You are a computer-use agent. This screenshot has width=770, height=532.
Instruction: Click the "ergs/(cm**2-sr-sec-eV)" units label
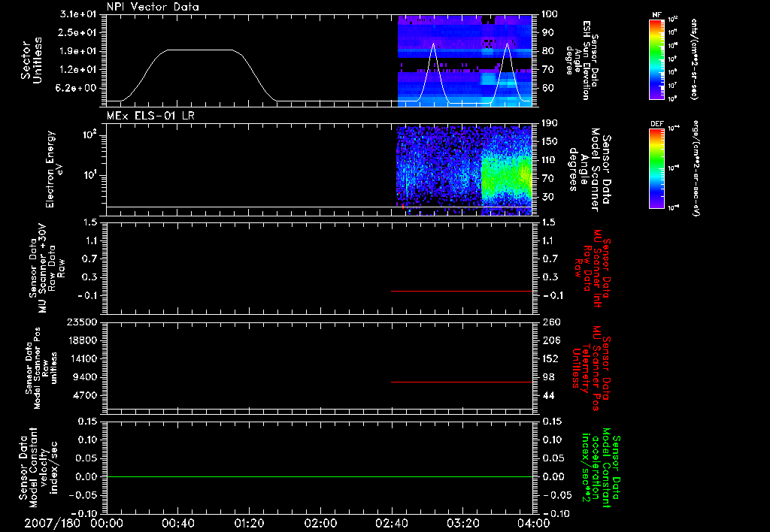point(694,168)
